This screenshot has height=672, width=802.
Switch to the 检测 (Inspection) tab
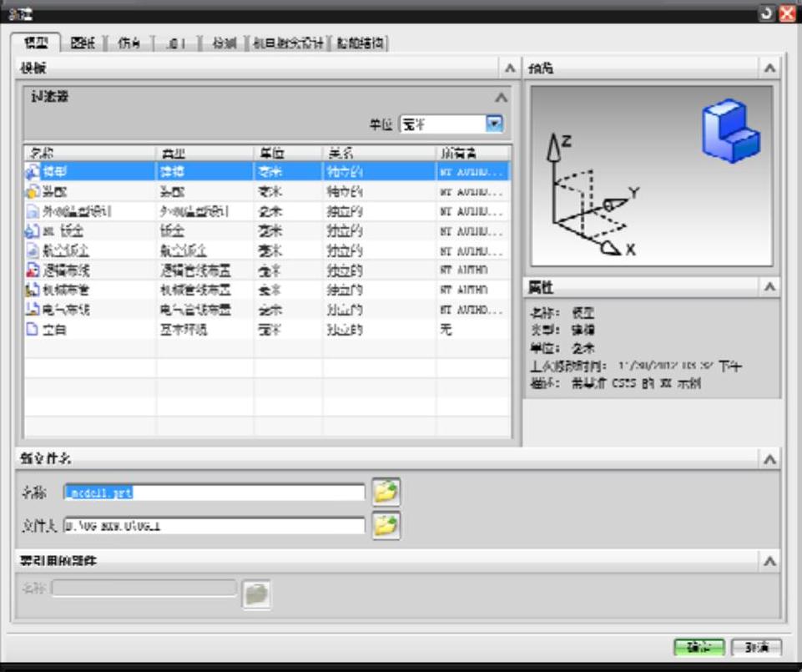coord(224,43)
